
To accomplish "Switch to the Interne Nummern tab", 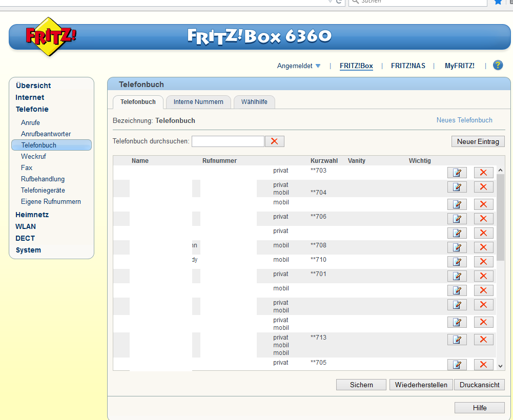I will pos(198,102).
